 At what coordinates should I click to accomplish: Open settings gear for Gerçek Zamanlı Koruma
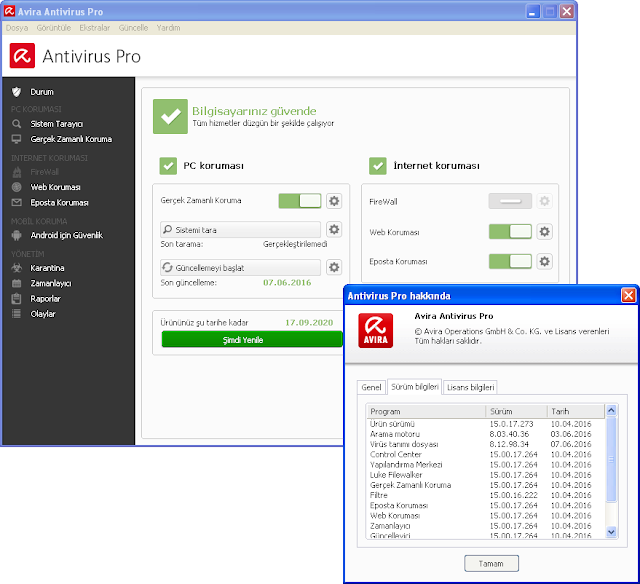coord(334,201)
